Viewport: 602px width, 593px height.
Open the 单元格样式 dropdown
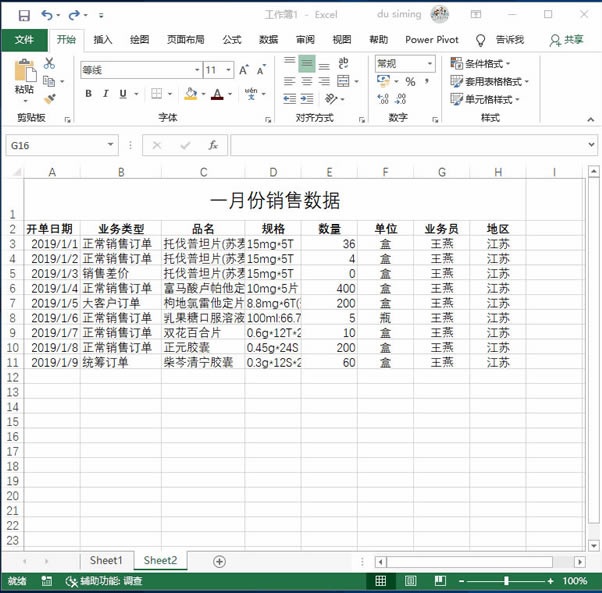[485, 99]
